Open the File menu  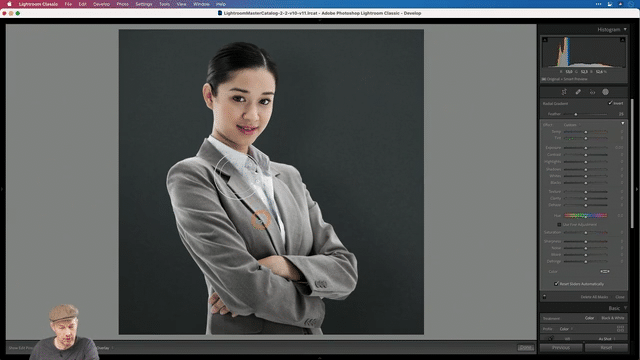pos(68,4)
